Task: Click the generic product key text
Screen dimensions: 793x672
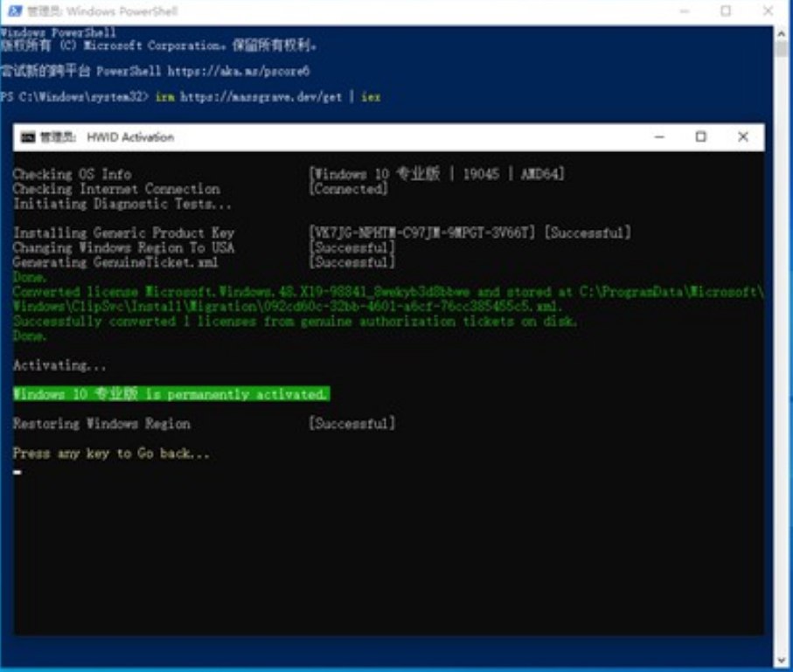Action: pyautogui.click(x=423, y=233)
